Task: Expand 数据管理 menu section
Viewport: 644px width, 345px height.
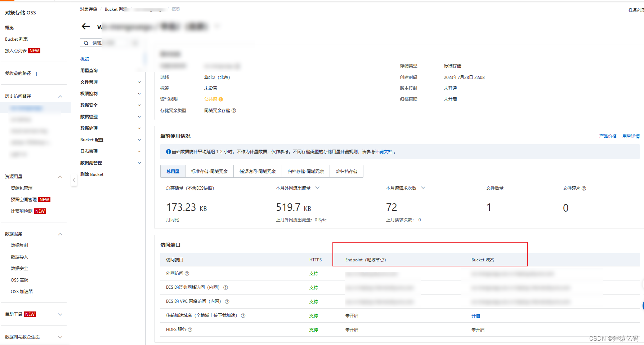Action: coord(139,117)
